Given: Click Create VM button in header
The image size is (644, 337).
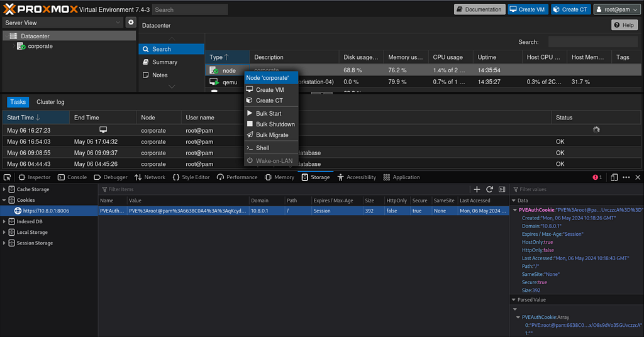Looking at the screenshot, I should click(x=528, y=9).
